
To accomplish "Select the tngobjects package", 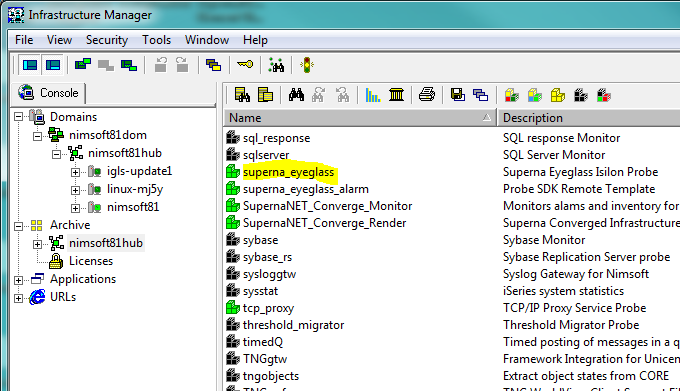I will [271, 376].
